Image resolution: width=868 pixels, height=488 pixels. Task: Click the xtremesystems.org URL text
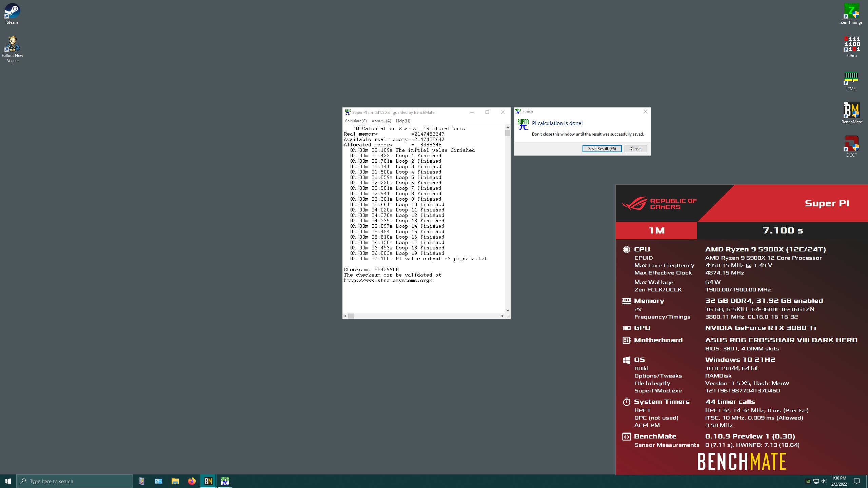[388, 281]
